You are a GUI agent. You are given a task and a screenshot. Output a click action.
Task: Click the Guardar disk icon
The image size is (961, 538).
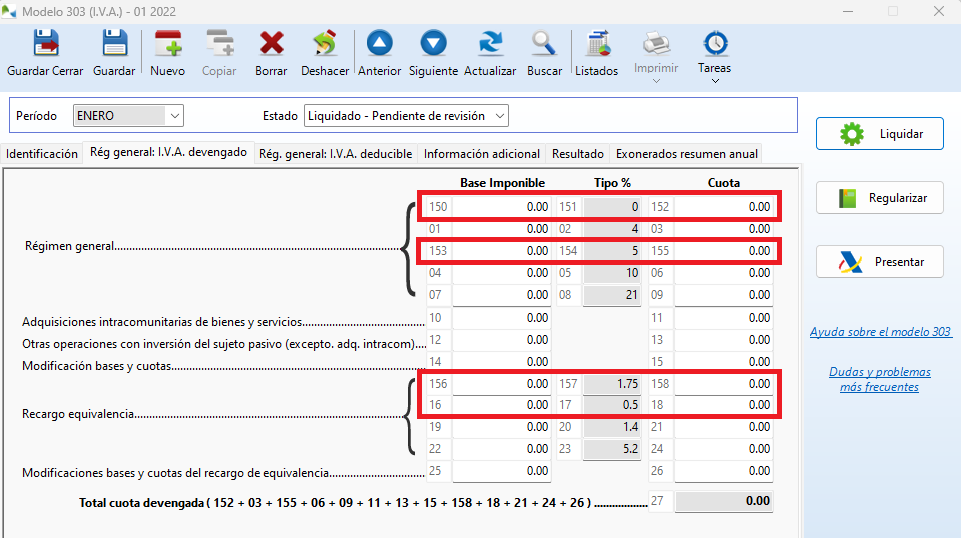(x=114, y=45)
